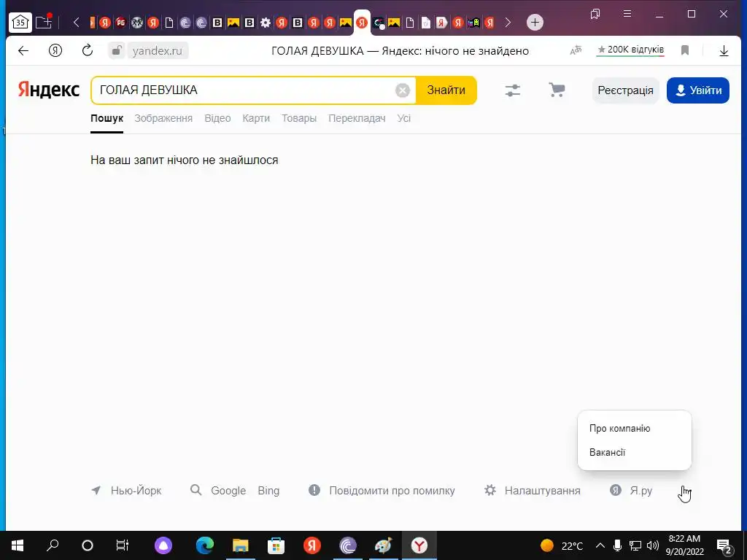Switch to the settings gear tab
This screenshot has width=747, height=560.
point(266,23)
